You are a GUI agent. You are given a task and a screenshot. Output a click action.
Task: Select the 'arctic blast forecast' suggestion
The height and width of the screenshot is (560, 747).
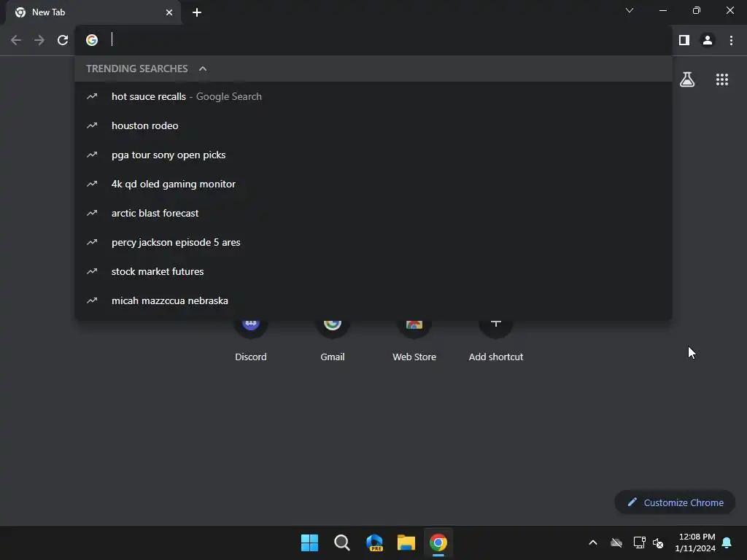click(x=373, y=214)
